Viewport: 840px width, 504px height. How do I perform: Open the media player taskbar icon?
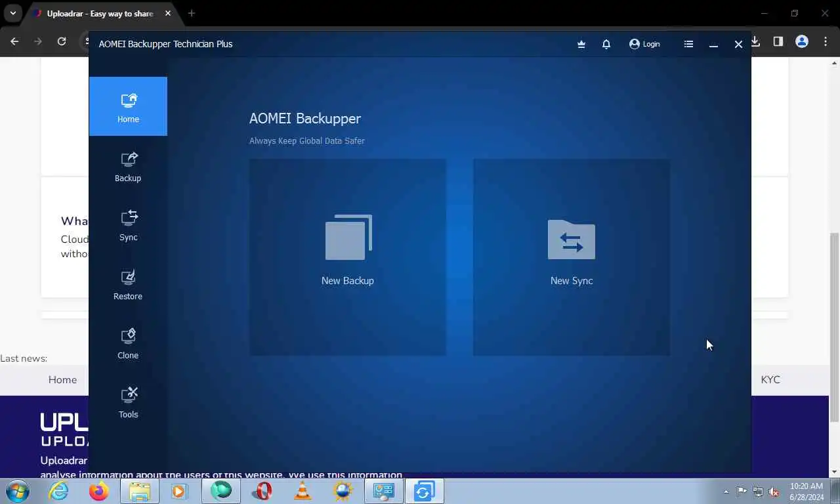pyautogui.click(x=179, y=491)
